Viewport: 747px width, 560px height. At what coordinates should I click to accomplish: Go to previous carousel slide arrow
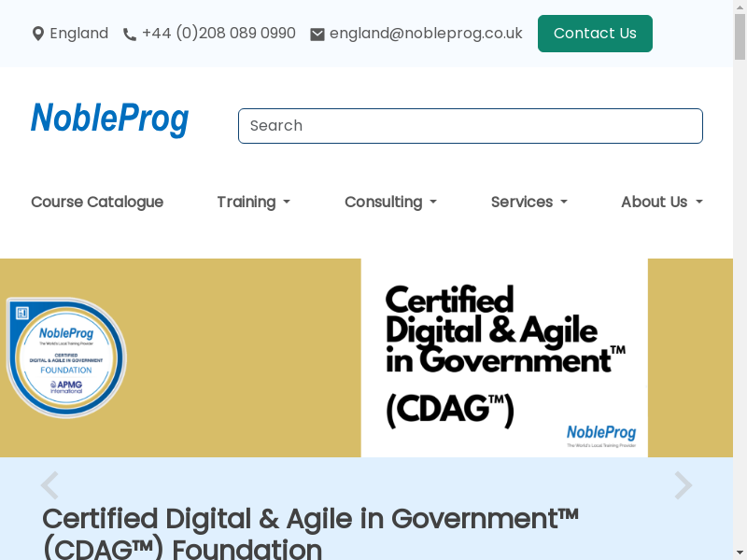(49, 485)
